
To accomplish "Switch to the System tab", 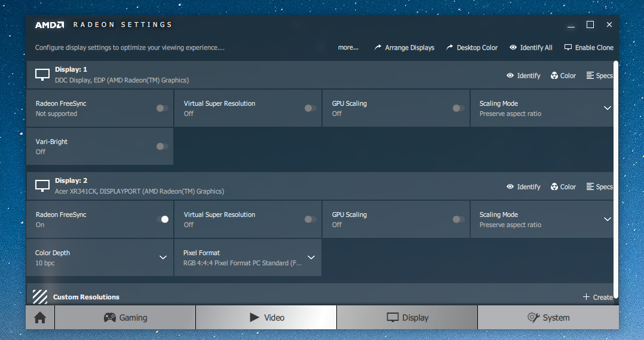I will tap(548, 317).
